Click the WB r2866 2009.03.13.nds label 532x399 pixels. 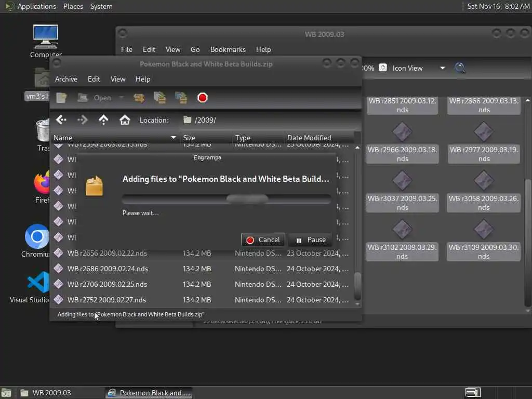(x=484, y=105)
